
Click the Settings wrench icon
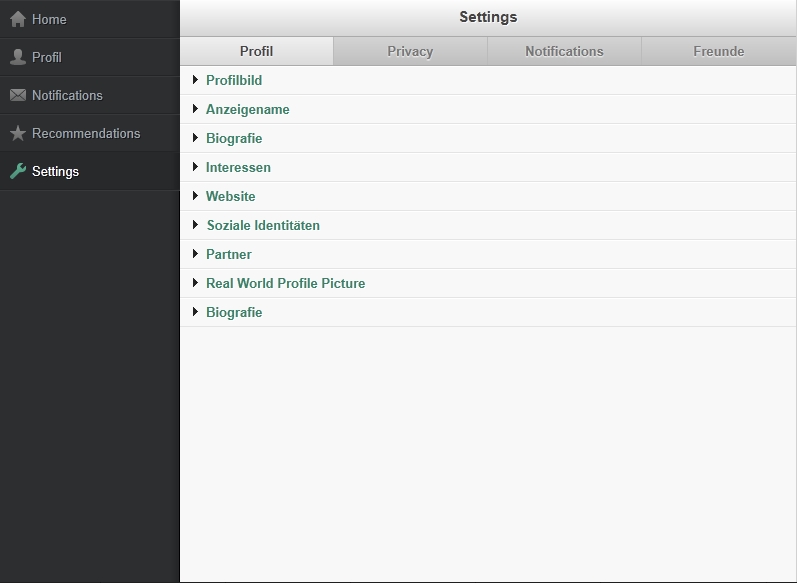coord(18,171)
